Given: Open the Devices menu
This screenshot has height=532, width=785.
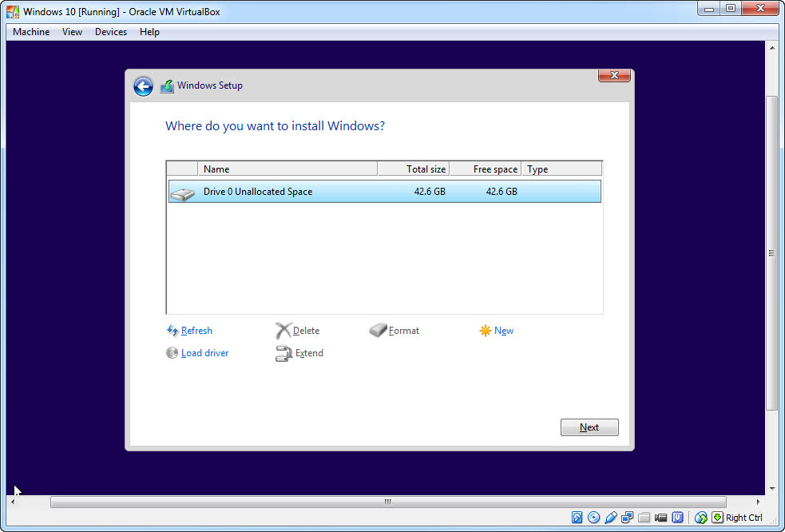Looking at the screenshot, I should coord(111,32).
